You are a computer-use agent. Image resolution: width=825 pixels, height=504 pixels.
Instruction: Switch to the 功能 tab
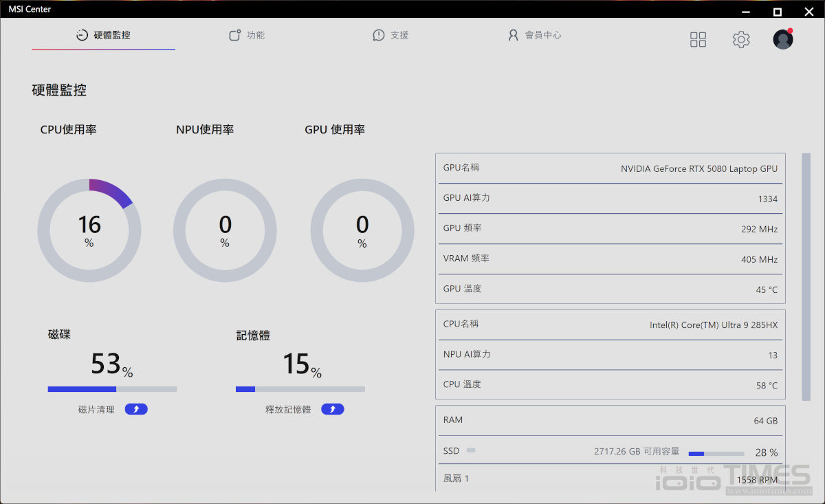(x=247, y=35)
